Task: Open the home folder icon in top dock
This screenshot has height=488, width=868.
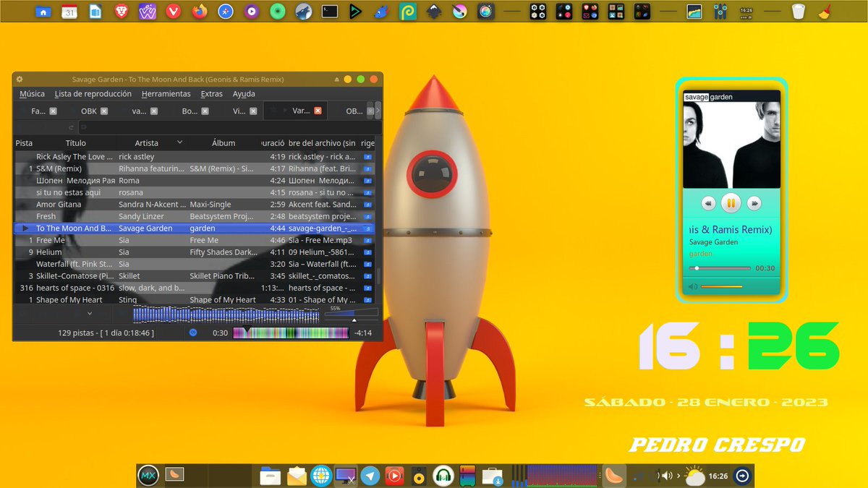Action: [x=44, y=12]
